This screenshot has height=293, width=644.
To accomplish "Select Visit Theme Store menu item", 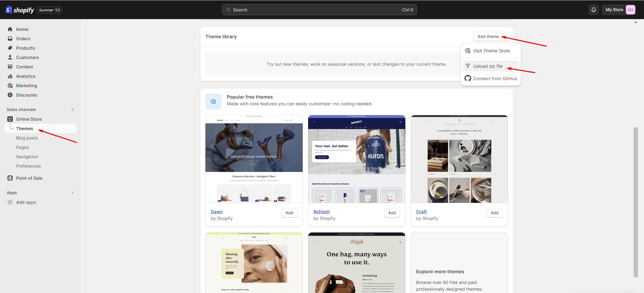I will pyautogui.click(x=491, y=51).
